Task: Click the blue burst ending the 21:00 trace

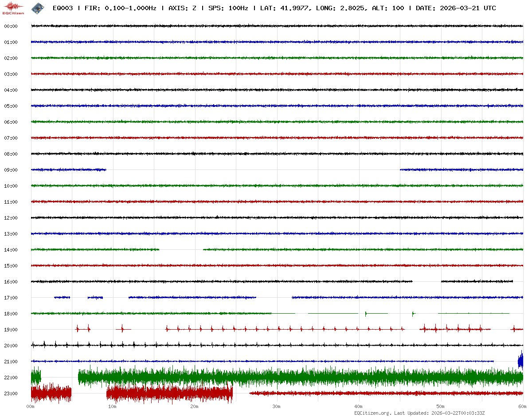Action: [x=520, y=361]
